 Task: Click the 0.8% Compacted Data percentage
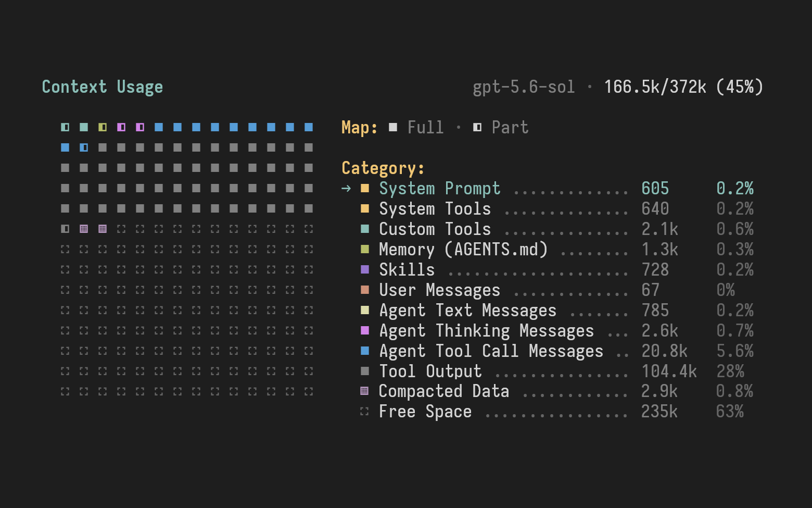tap(734, 391)
